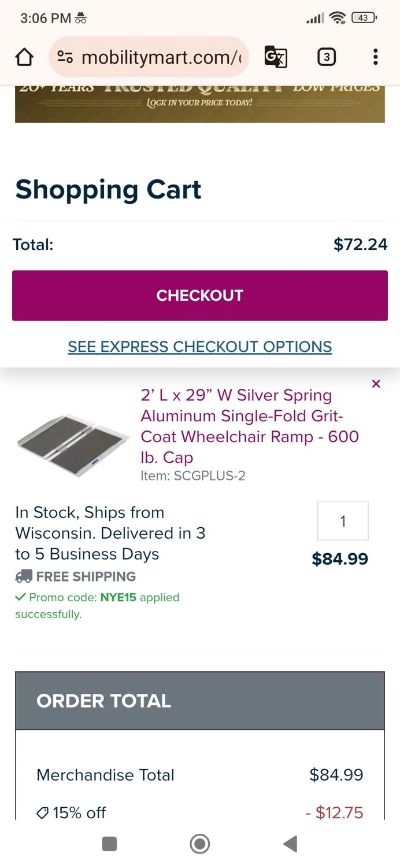This screenshot has width=400, height=868.
Task: Open the Silver Spring ramp product title
Action: [x=250, y=426]
